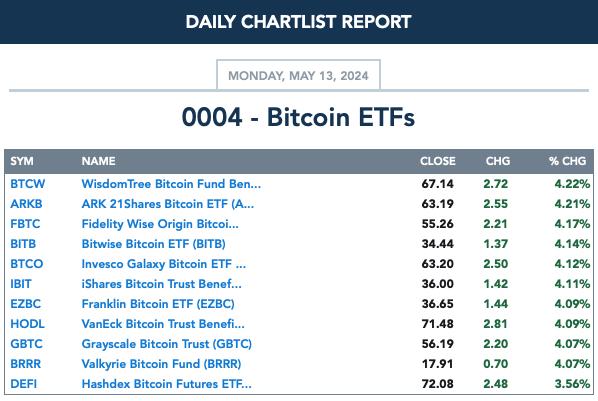Click the BTCO ticker symbol

(x=27, y=264)
